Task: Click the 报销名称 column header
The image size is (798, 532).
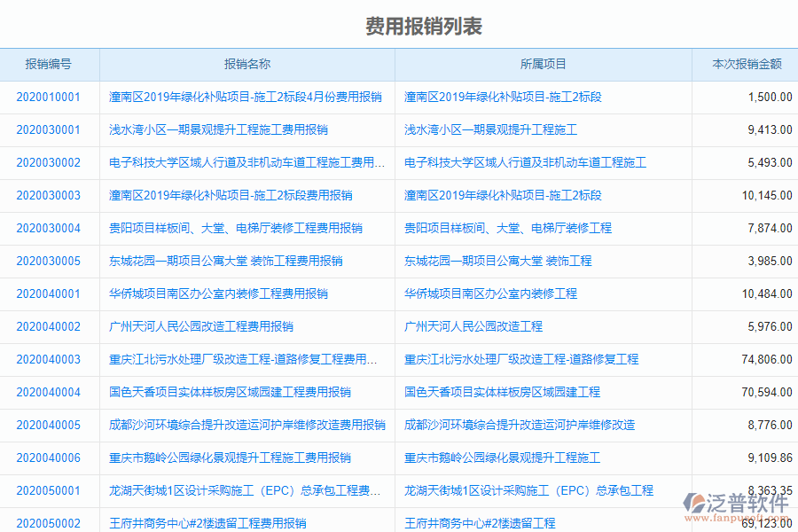Action: [x=246, y=64]
